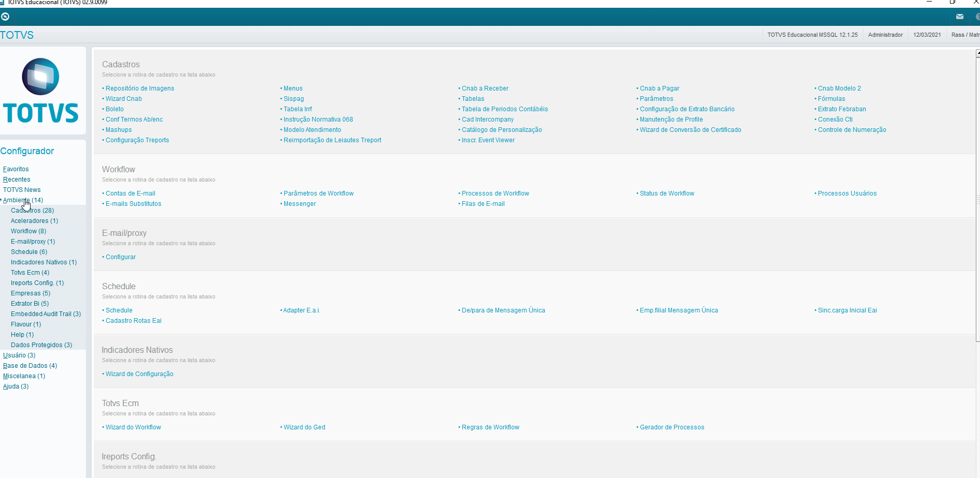Open Repositório de Imagens link
This screenshot has height=478, width=980.
[140, 88]
